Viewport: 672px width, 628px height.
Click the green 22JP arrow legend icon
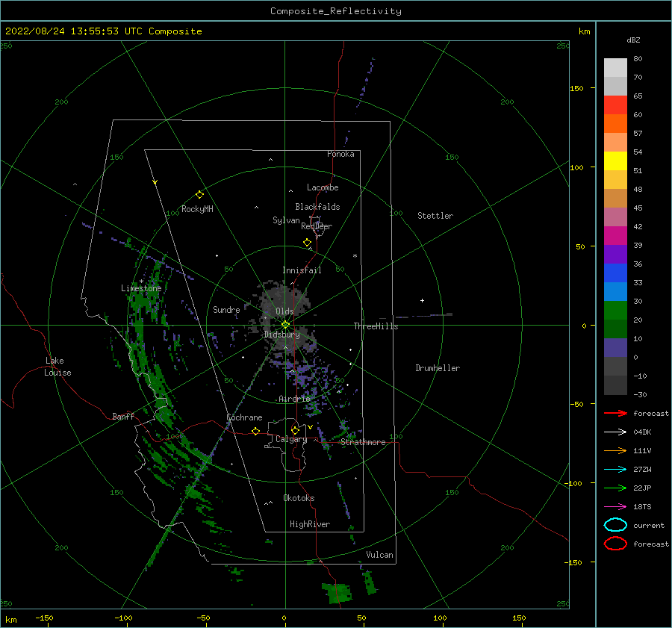pos(615,488)
